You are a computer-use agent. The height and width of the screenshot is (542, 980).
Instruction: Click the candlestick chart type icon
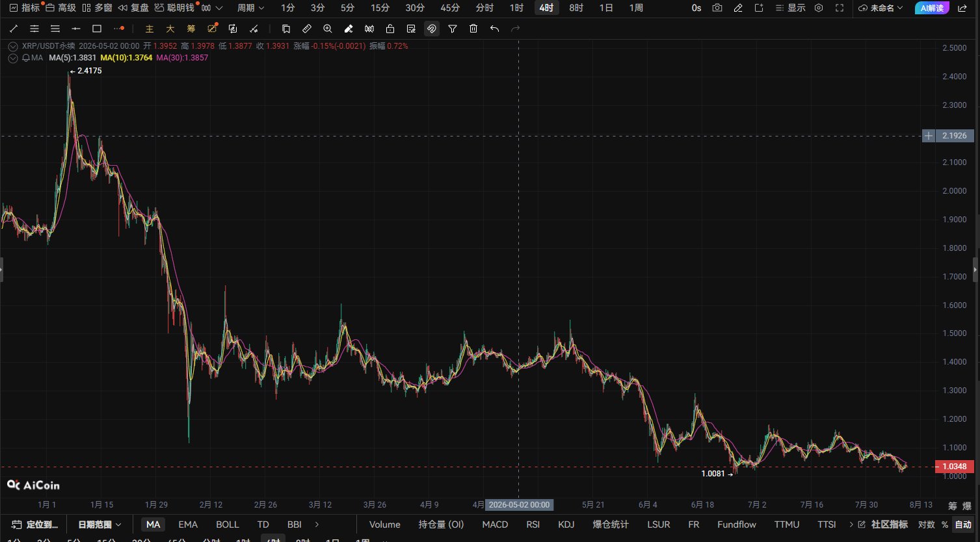click(206, 8)
